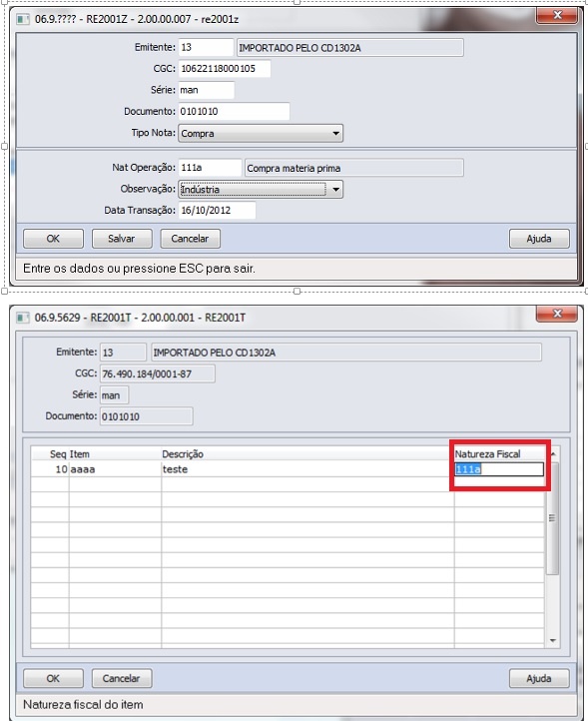Select the Documento field in RE2001Z window
The height and width of the screenshot is (721, 588).
tap(234, 111)
